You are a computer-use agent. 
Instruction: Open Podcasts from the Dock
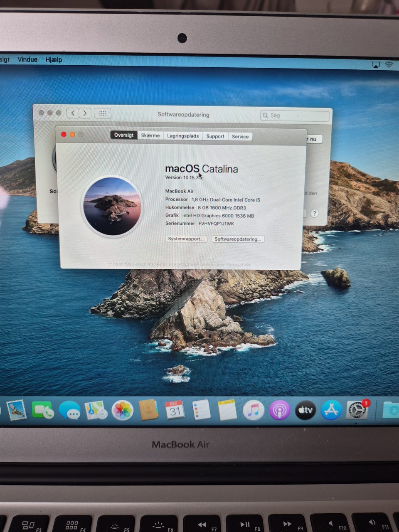click(x=279, y=411)
